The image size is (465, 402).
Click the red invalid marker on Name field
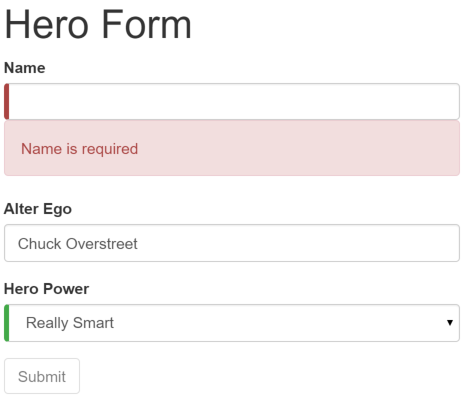pos(6,101)
